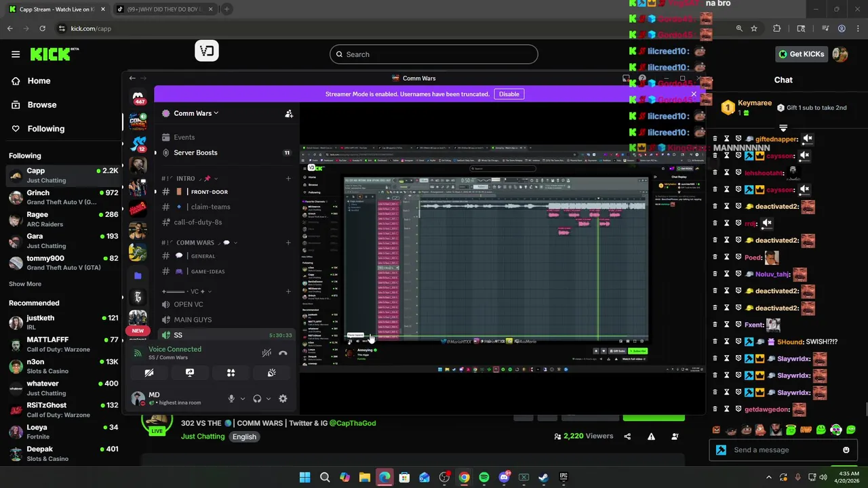The height and width of the screenshot is (488, 868).
Task: Open Discord user settings gear
Action: pos(283,399)
